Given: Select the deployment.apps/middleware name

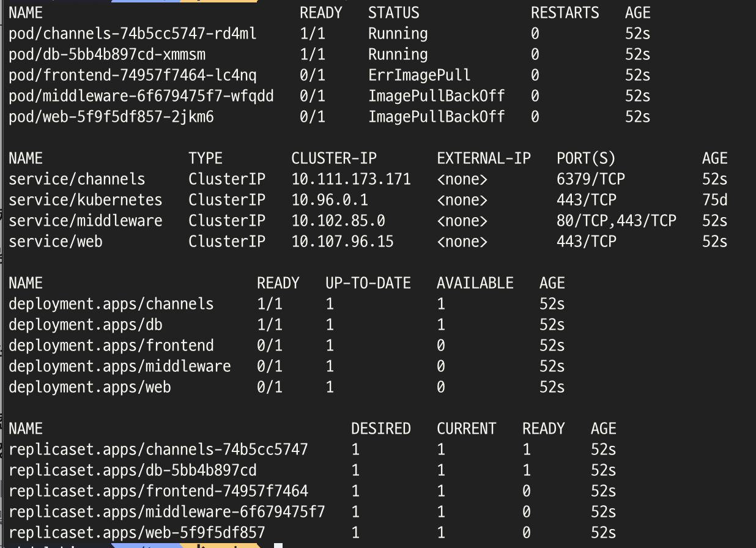Looking at the screenshot, I should (120, 366).
